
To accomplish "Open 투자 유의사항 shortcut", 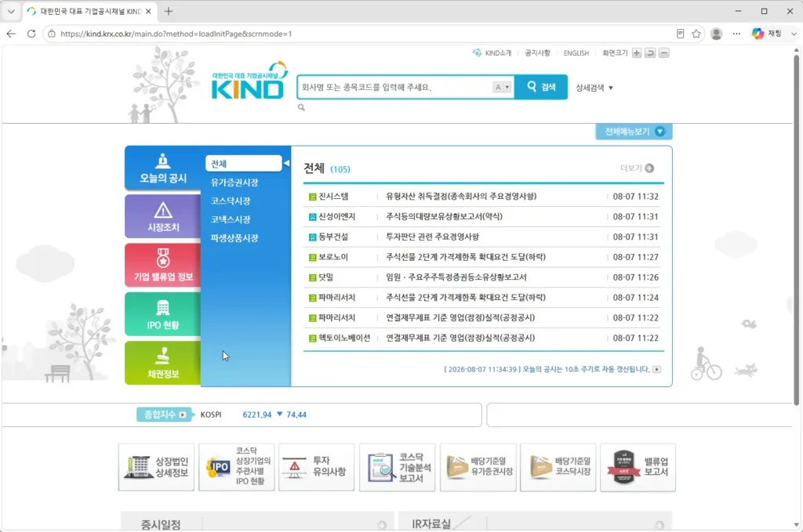I will [x=317, y=467].
